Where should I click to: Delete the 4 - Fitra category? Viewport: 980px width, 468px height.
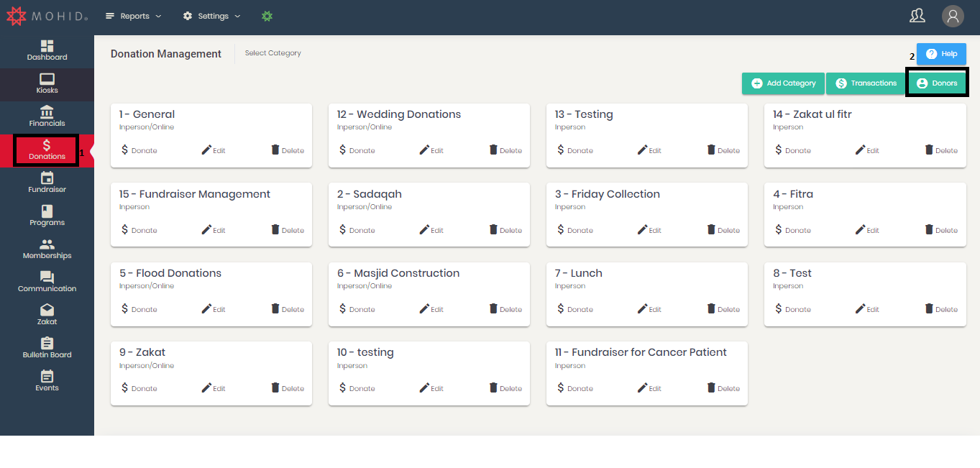tap(941, 230)
